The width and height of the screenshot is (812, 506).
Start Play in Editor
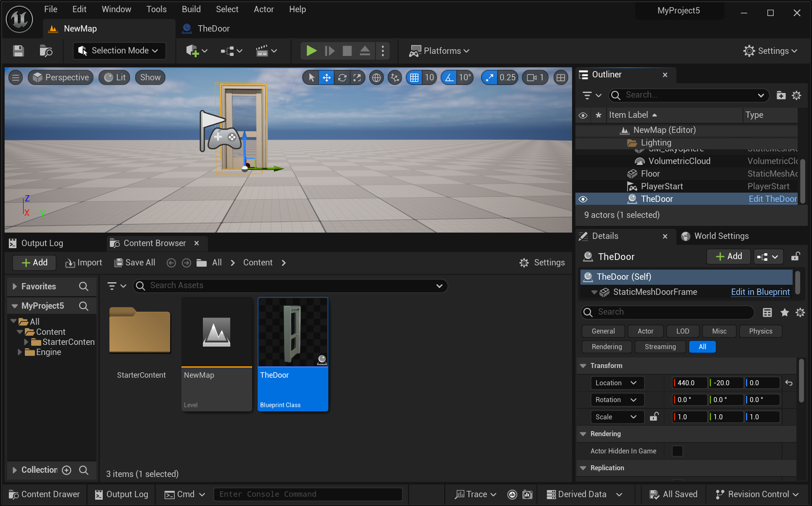click(x=311, y=51)
